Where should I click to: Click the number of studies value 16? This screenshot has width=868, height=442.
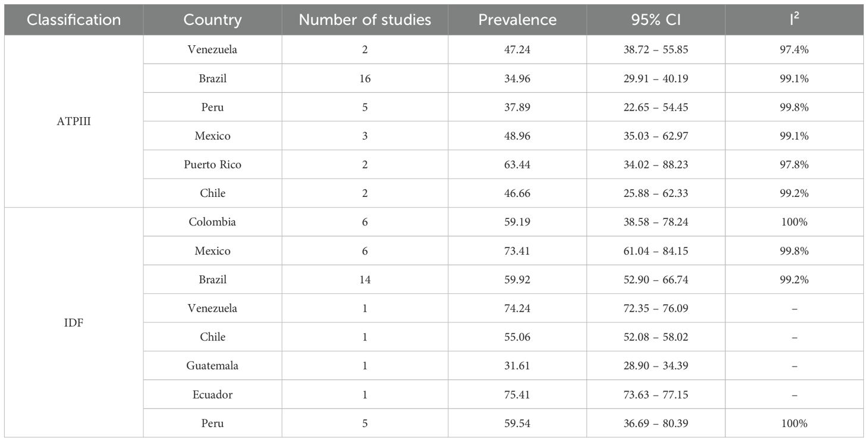point(365,79)
